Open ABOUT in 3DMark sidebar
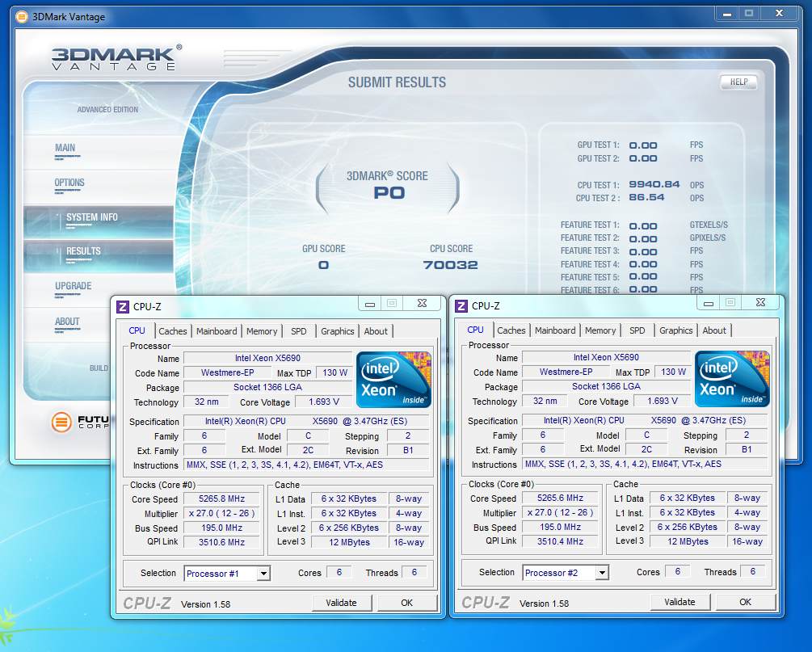Screen dimensions: 812x652 point(67,322)
